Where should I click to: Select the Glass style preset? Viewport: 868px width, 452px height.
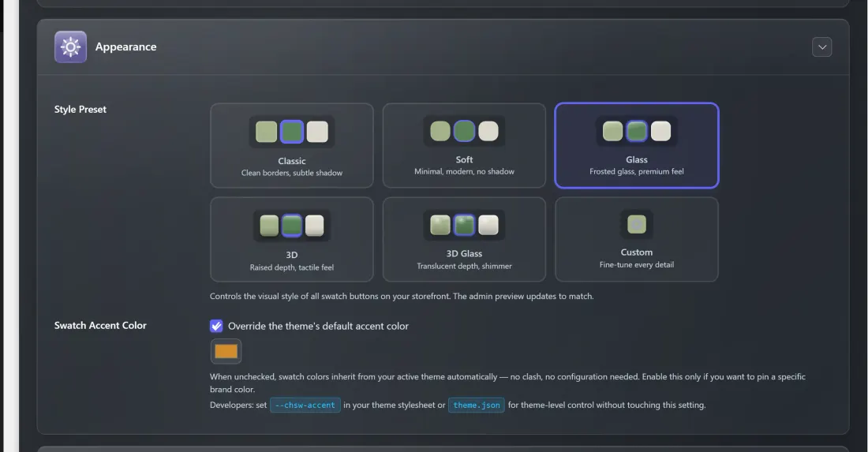coord(637,145)
